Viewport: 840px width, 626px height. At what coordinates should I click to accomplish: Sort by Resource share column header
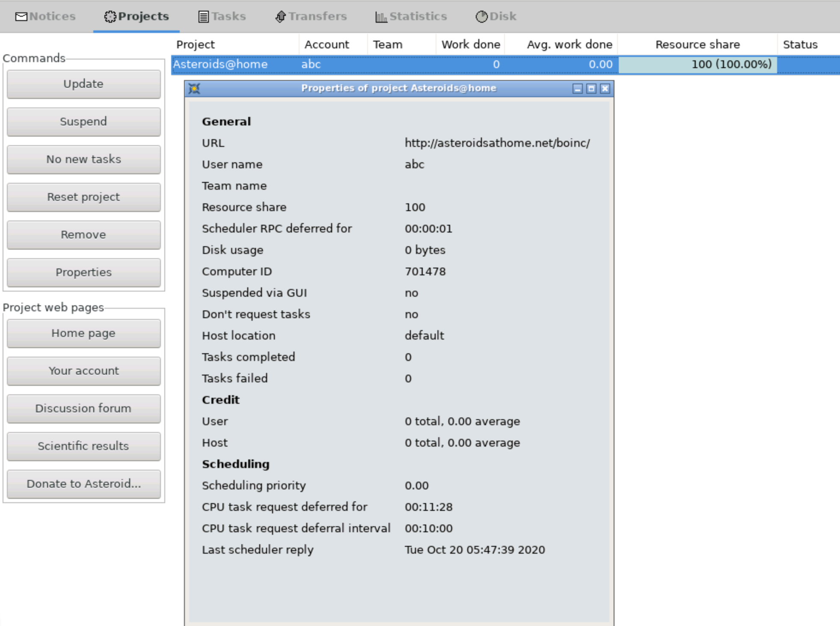[698, 45]
